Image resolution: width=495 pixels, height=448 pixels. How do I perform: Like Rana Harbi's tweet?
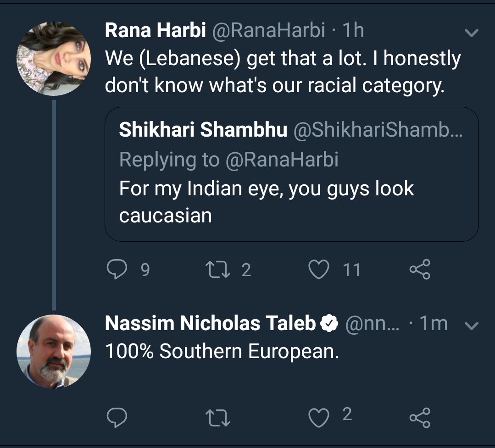(x=319, y=270)
